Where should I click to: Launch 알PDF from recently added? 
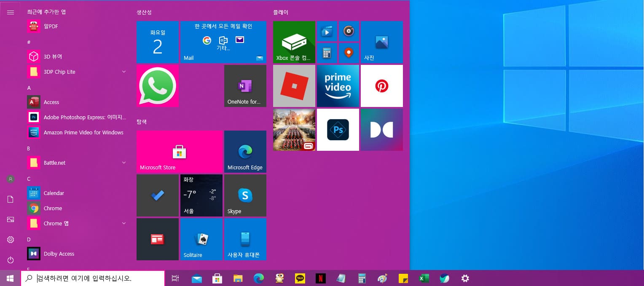click(x=77, y=26)
